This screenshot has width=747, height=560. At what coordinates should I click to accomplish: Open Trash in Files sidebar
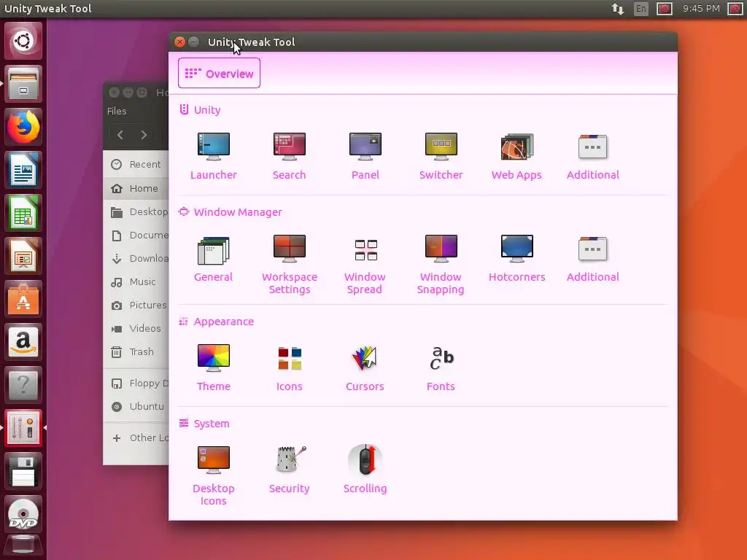pos(136,351)
